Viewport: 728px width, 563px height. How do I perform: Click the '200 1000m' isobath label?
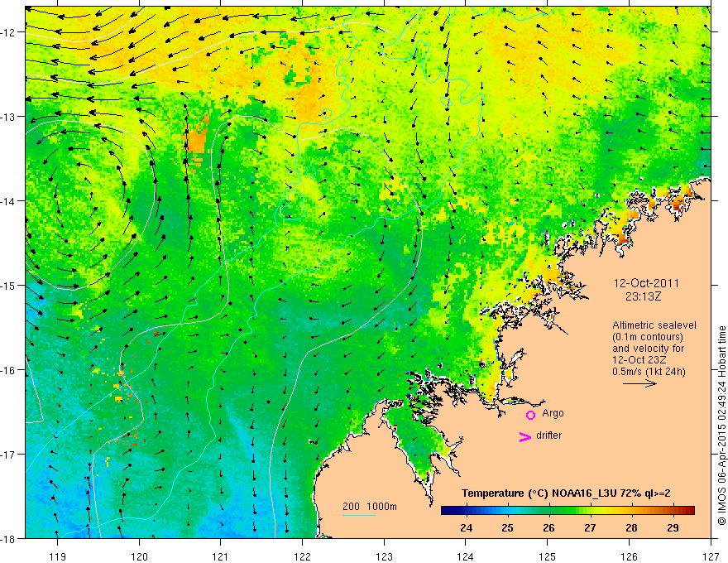coord(370,507)
